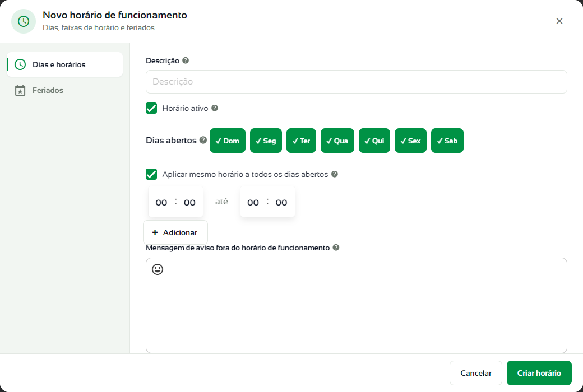Click the end time minutes field
This screenshot has width=583, height=392.
[281, 202]
